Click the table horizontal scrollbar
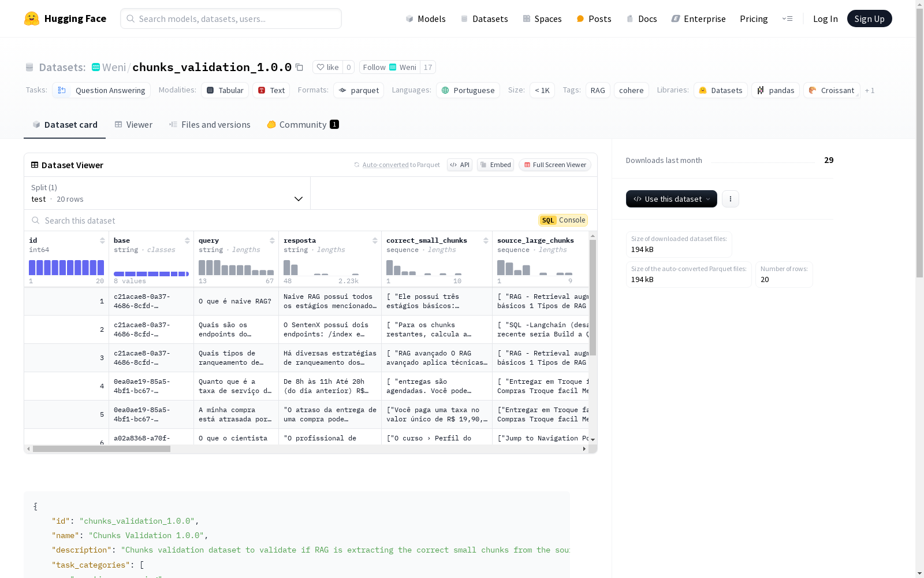This screenshot has height=578, width=924. point(102,449)
